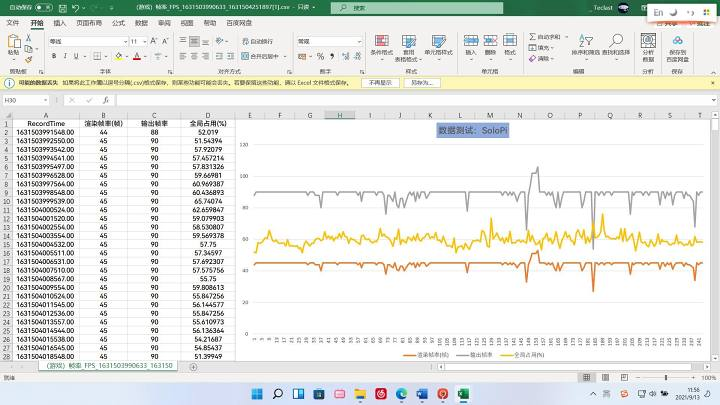Click the Save As (另存为...) button

click(423, 83)
